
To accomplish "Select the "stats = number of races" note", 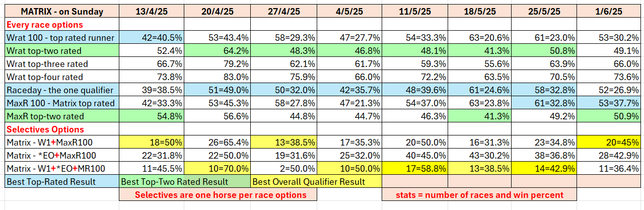I will coord(479,195).
